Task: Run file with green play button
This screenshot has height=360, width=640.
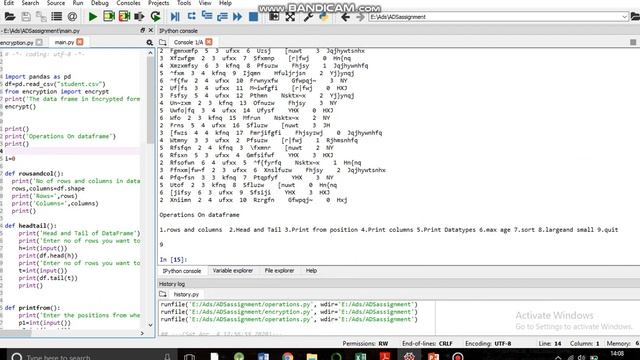Action: [93, 17]
